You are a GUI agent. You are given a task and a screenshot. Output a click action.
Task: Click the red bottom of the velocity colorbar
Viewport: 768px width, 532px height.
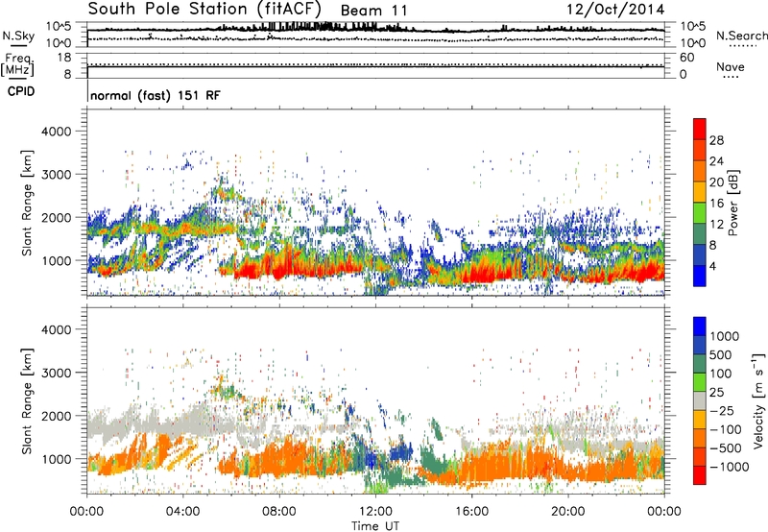click(x=700, y=475)
